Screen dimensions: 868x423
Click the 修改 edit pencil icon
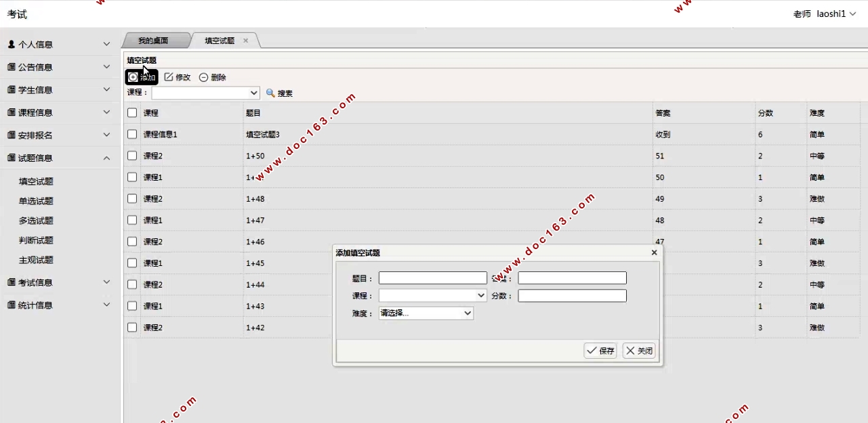169,77
